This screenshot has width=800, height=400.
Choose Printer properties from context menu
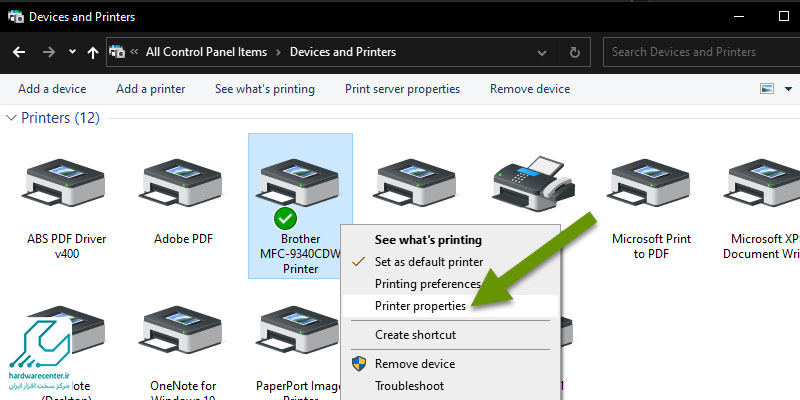[420, 305]
